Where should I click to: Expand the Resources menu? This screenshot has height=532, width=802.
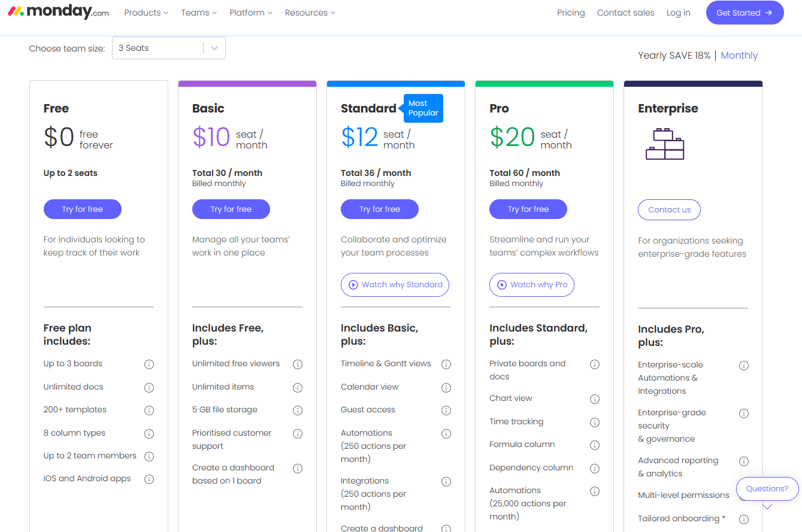pyautogui.click(x=310, y=13)
